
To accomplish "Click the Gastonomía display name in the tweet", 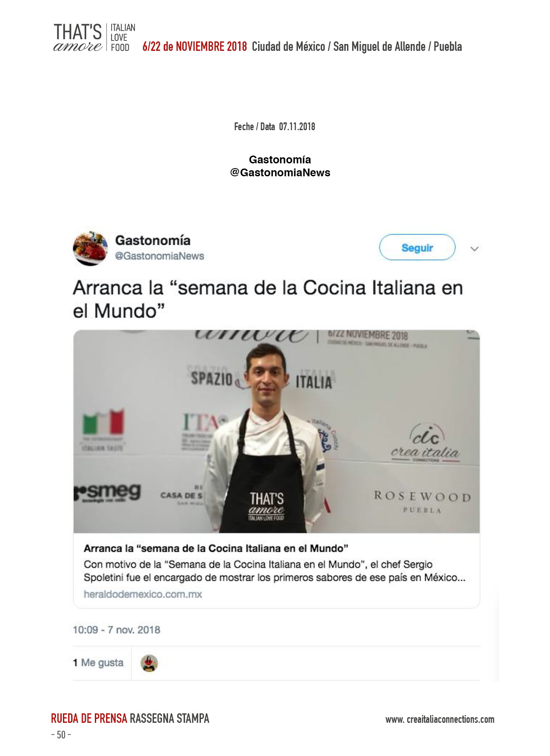I will point(153,240).
